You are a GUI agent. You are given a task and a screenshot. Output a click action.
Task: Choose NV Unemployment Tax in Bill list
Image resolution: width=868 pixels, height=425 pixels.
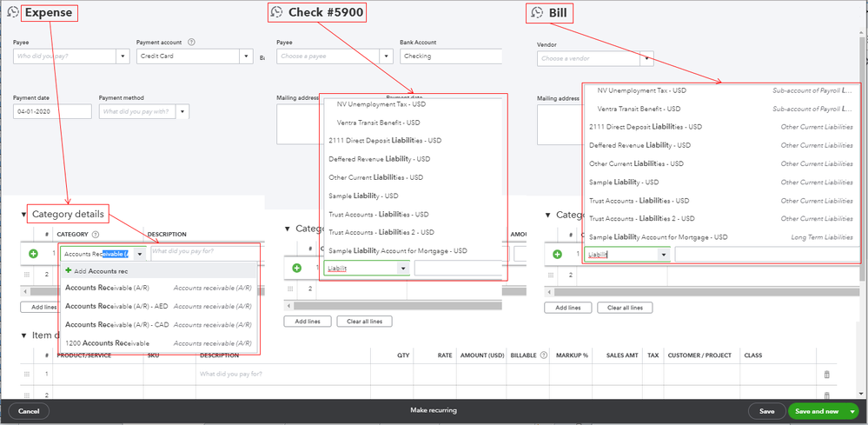click(721, 90)
